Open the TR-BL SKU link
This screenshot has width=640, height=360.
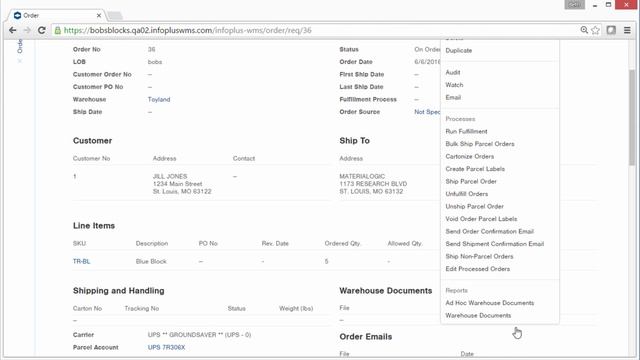[81, 261]
